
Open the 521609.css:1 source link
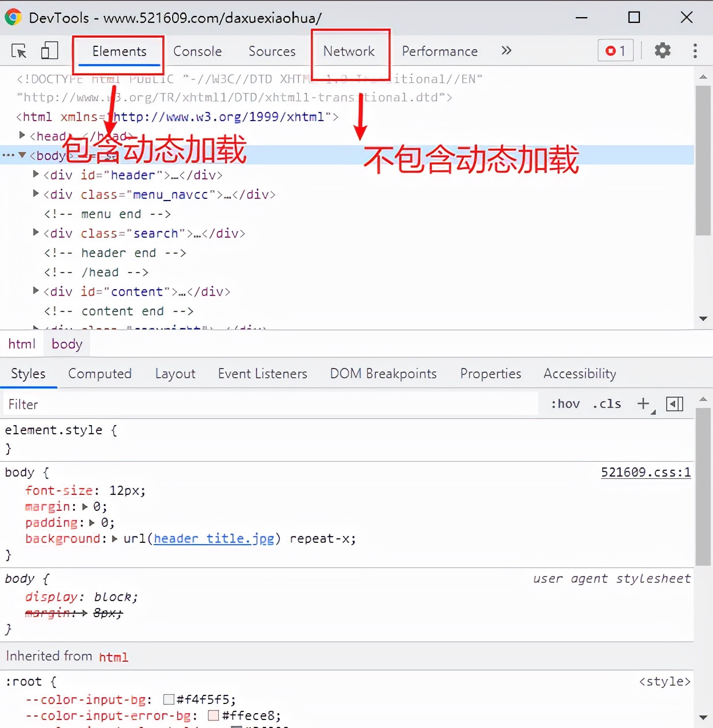(x=646, y=473)
